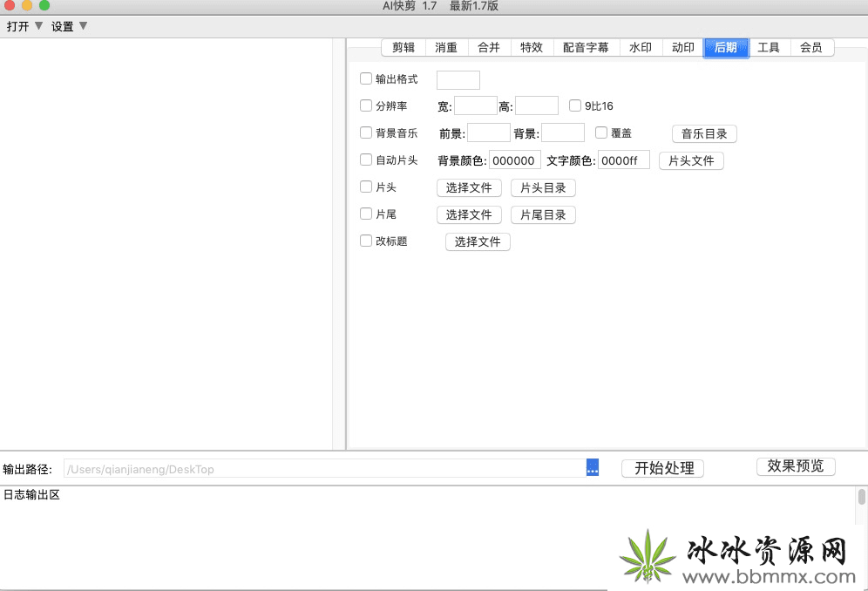The image size is (868, 591).
Task: Click the 音乐目录 button
Action: 704,133
